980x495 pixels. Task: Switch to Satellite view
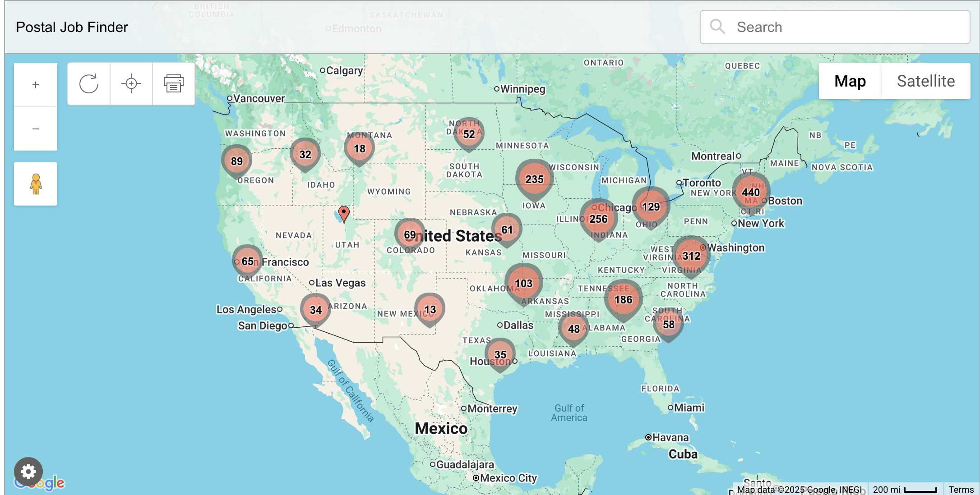click(x=926, y=81)
